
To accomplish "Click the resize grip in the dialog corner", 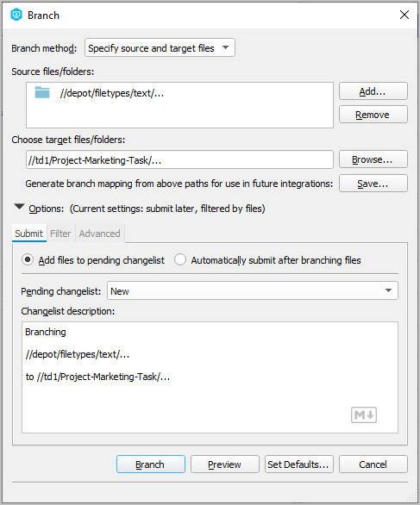I will pyautogui.click(x=412, y=497).
